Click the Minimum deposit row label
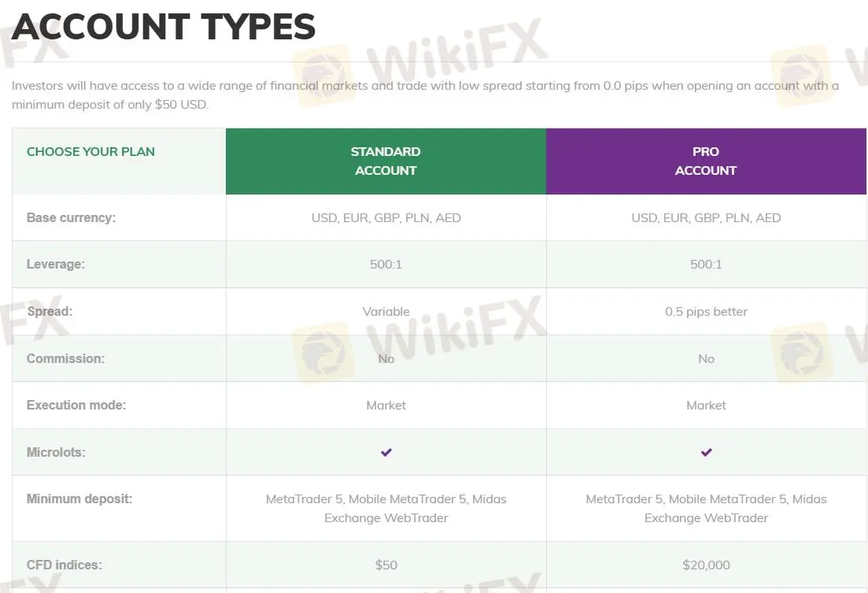The height and width of the screenshot is (593, 868). (79, 498)
